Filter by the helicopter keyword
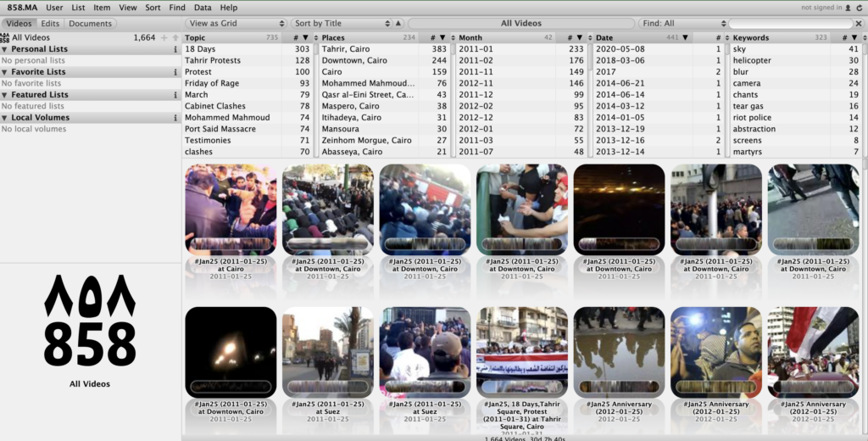Screen dimensions: 868x441 tap(752, 61)
